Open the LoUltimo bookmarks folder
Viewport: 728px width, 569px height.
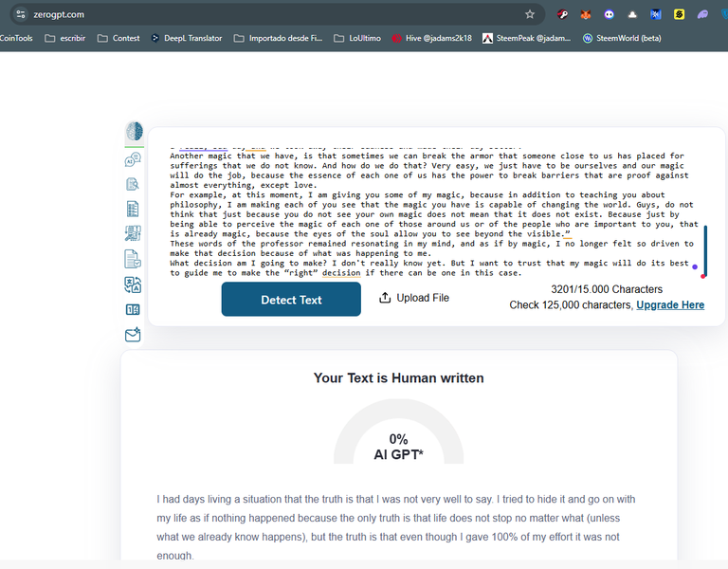pos(357,38)
